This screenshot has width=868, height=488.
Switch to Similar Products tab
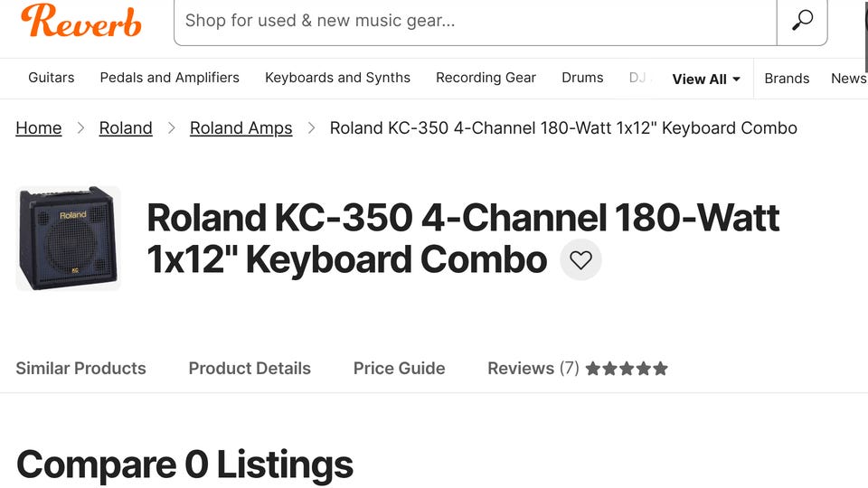pyautogui.click(x=80, y=369)
